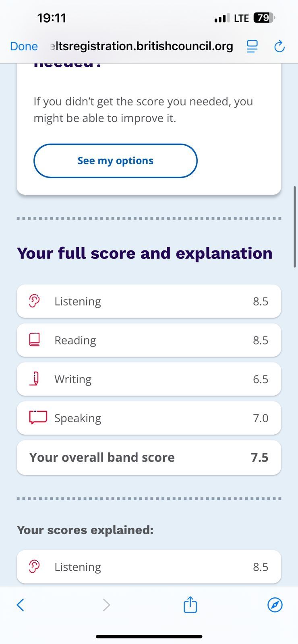This screenshot has width=298, height=644.
Task: Expand the Listening 8.5 score row
Action: [149, 301]
